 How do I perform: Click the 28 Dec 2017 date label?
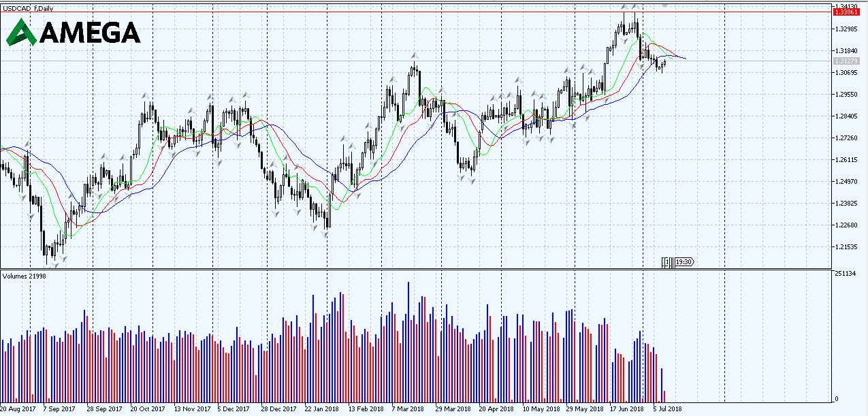click(x=278, y=409)
